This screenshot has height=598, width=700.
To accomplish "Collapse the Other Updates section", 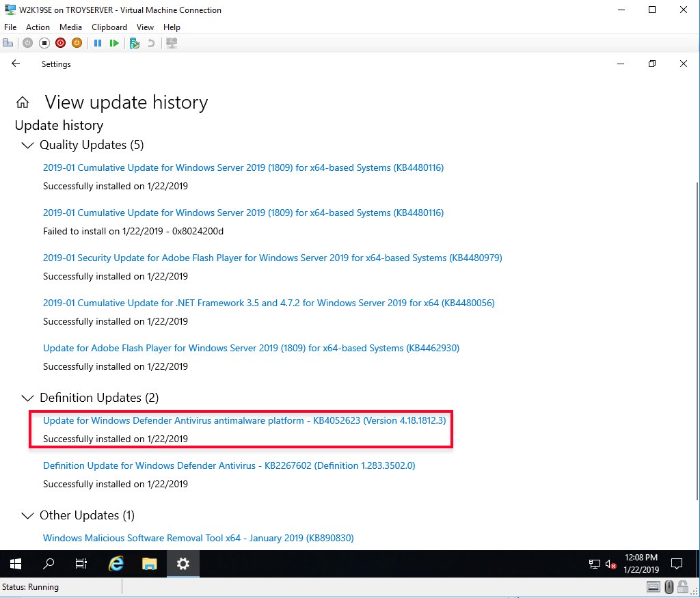I will point(27,516).
